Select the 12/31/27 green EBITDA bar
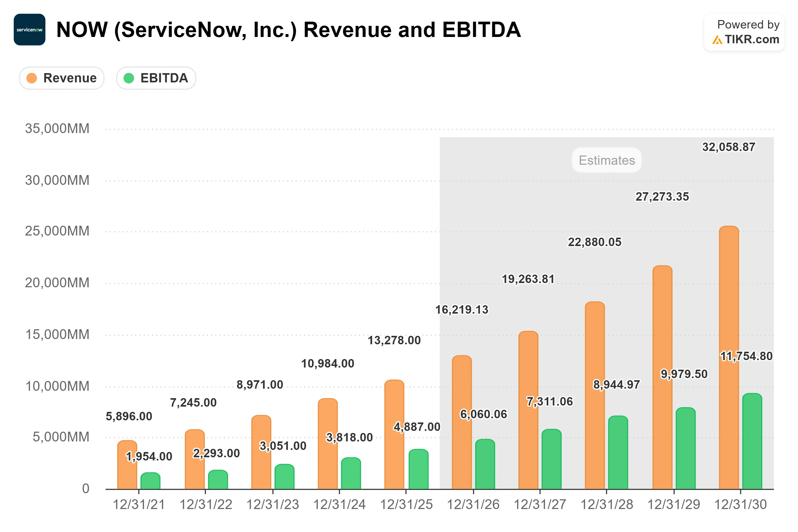Viewport: 798px width, 532px height. coord(551,459)
